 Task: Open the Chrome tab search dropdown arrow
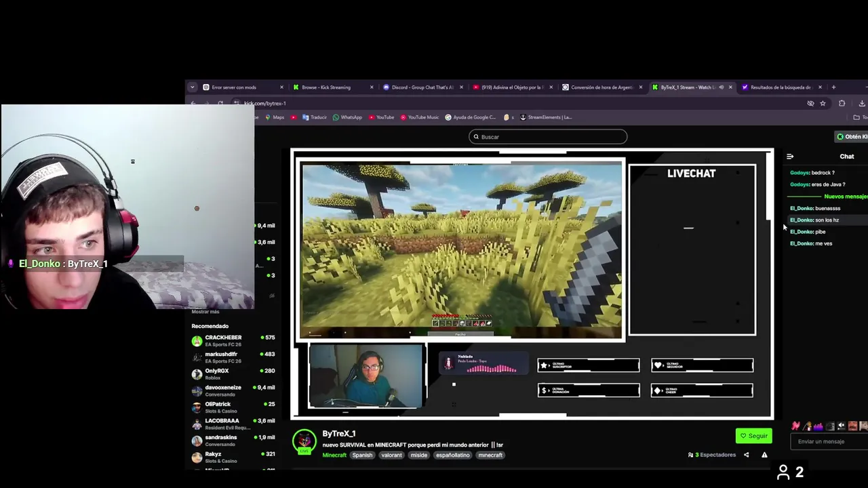tap(193, 87)
